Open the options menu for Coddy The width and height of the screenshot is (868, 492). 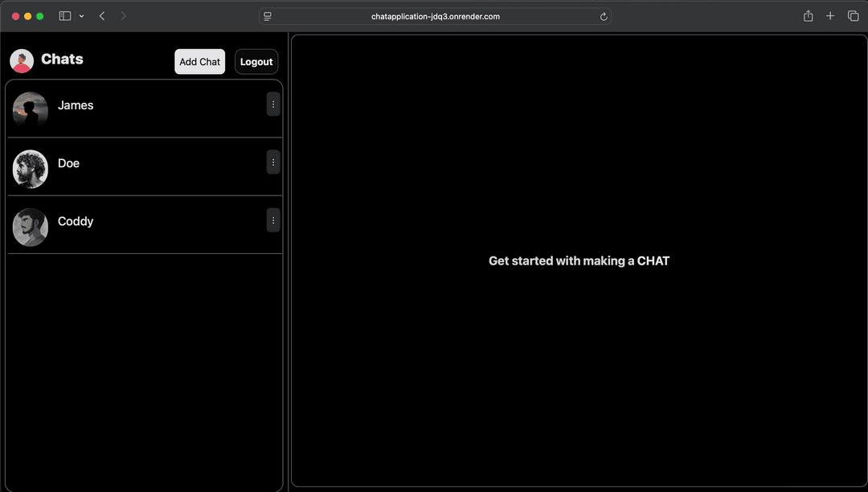coord(273,220)
